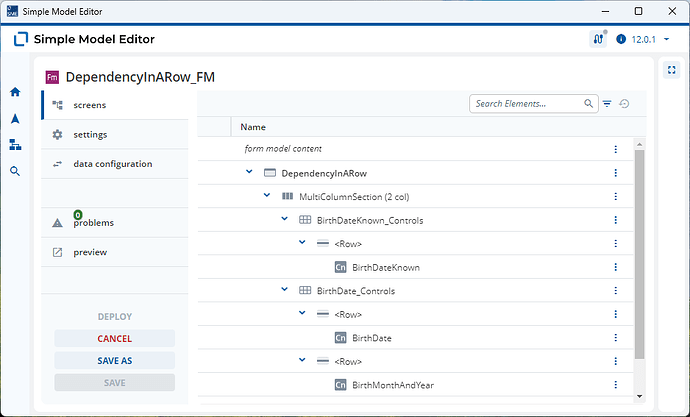Click the Fm form model icon
The image size is (690, 417).
[52, 77]
